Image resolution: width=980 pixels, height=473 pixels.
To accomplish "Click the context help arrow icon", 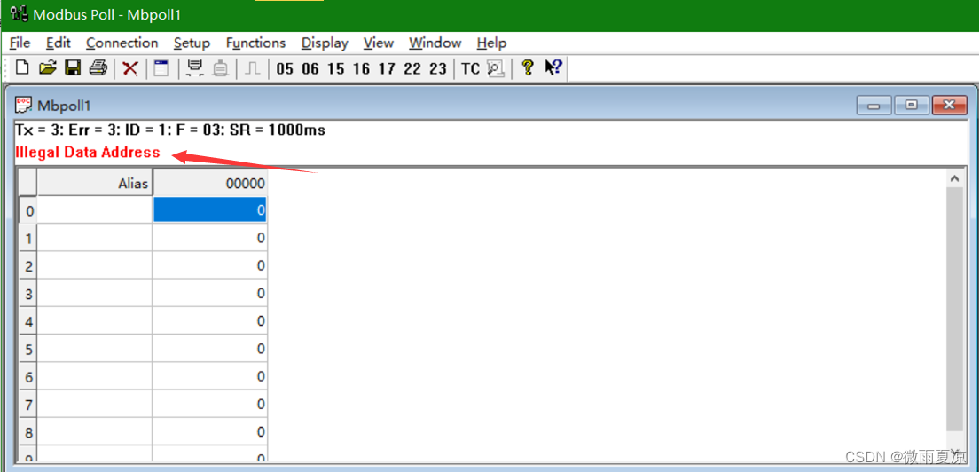I will [553, 67].
